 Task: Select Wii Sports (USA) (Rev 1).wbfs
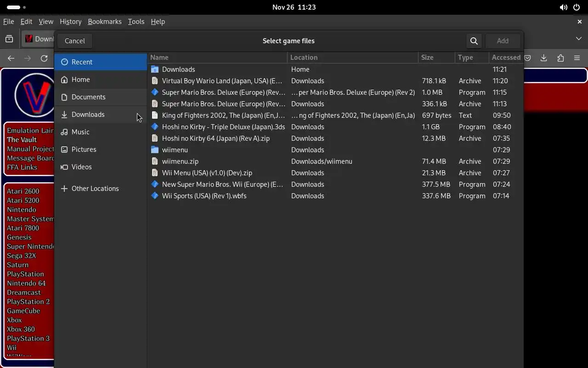tap(335, 196)
